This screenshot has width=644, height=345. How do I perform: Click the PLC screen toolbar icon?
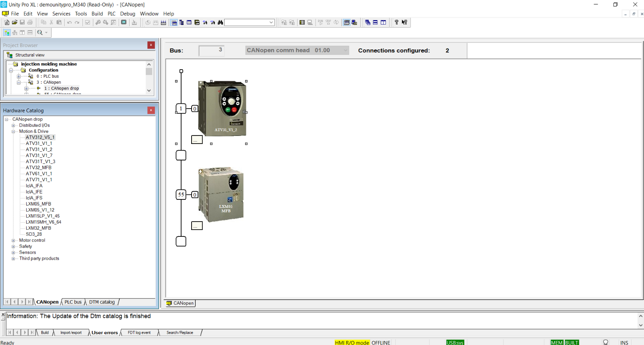tap(124, 23)
